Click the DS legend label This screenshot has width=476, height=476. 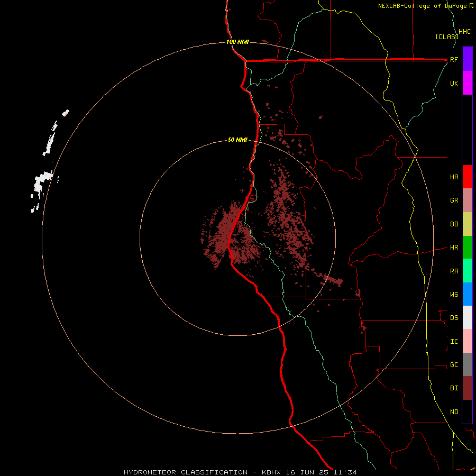coord(454,318)
